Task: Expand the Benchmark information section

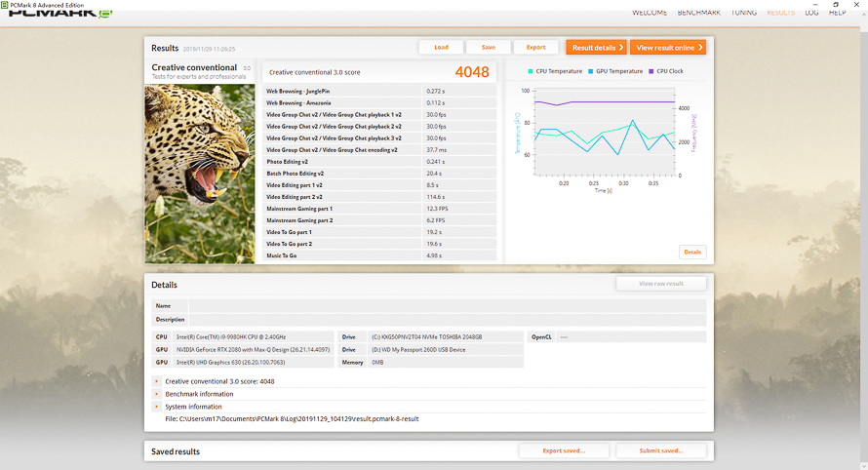Action: pyautogui.click(x=156, y=394)
